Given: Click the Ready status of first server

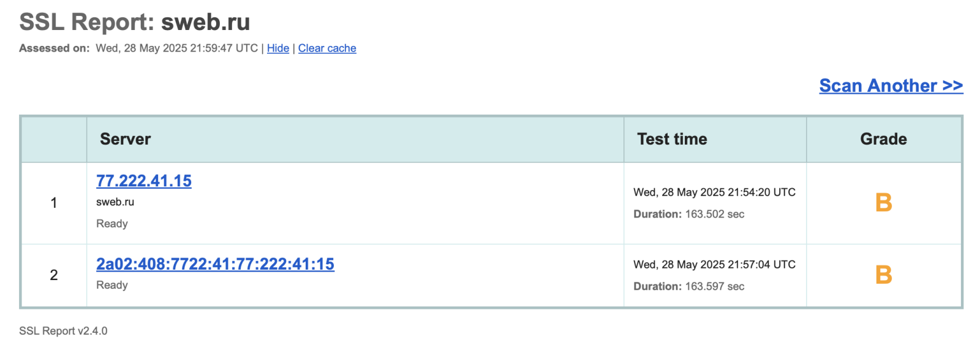Looking at the screenshot, I should click(x=112, y=224).
